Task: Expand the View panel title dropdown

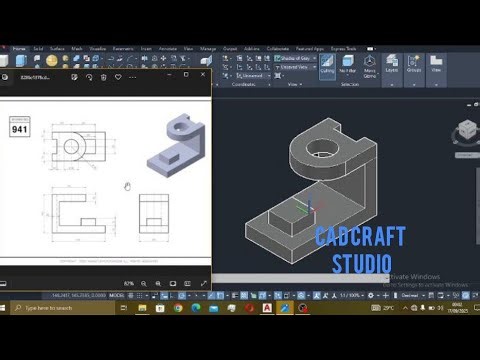Action: (x=295, y=84)
